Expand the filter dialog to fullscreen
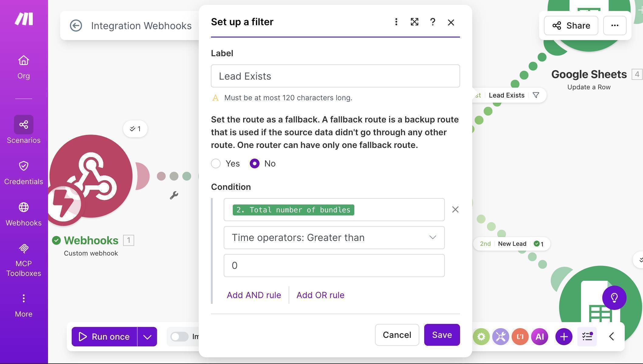This screenshot has width=643, height=364. 414,22
